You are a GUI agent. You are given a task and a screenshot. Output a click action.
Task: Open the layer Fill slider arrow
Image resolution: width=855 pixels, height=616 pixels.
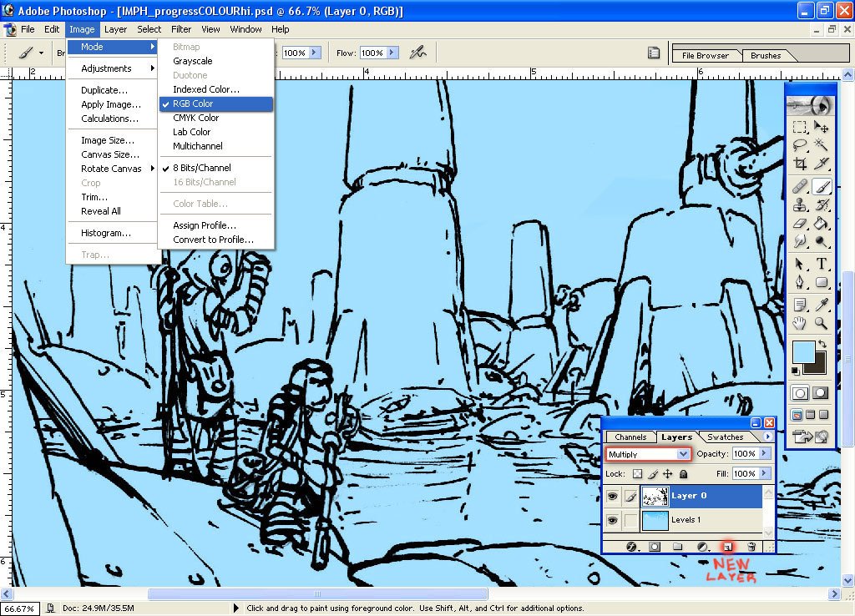[764, 473]
